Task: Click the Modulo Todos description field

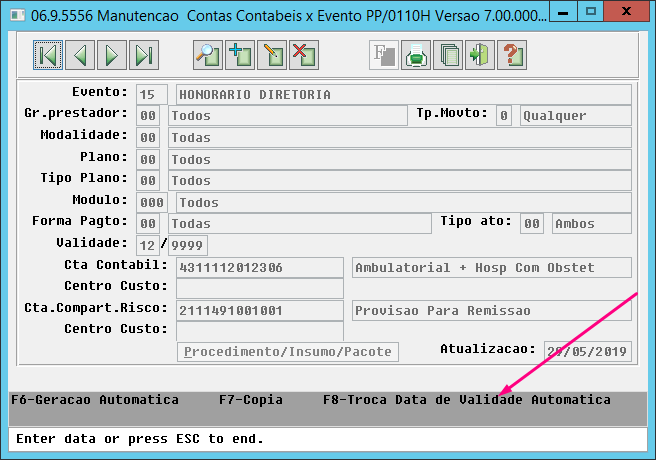Action: pos(404,202)
